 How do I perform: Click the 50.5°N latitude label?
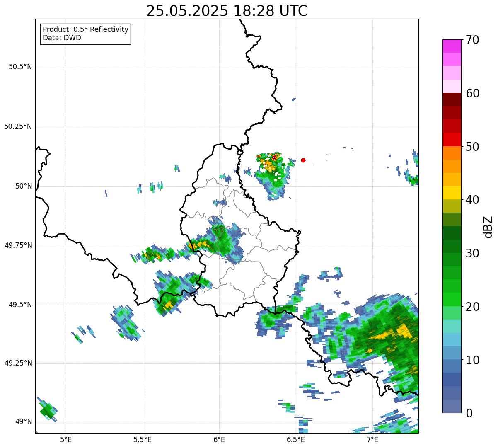[20, 67]
